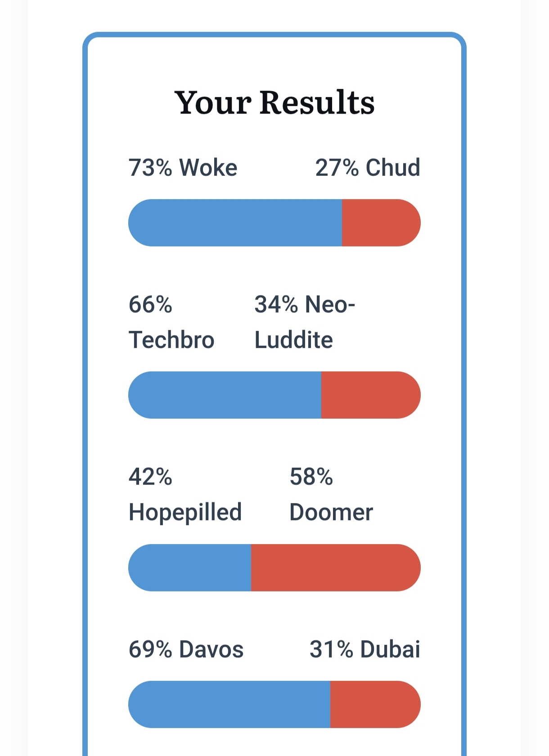Select the 66% Techbro label
Image resolution: width=549 pixels, height=756 pixels.
[171, 322]
